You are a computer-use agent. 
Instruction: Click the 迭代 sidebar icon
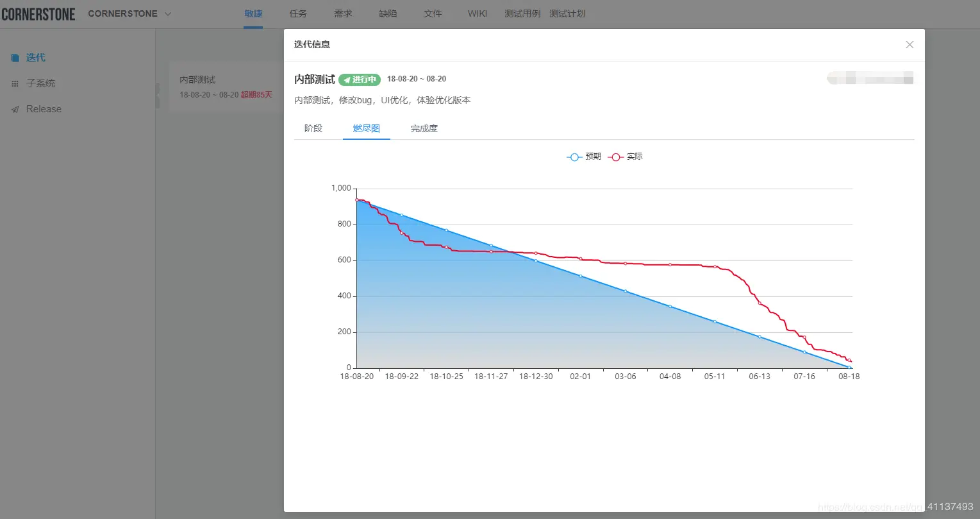(15, 58)
